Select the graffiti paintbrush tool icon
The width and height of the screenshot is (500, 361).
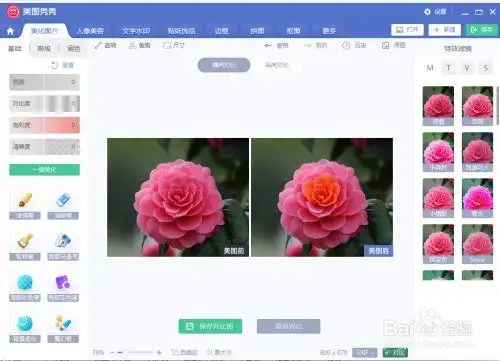coord(25,200)
